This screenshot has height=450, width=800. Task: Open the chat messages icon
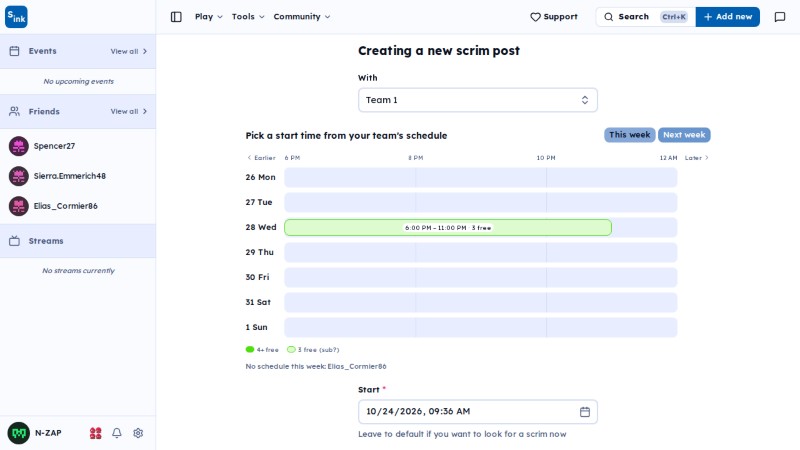[780, 17]
